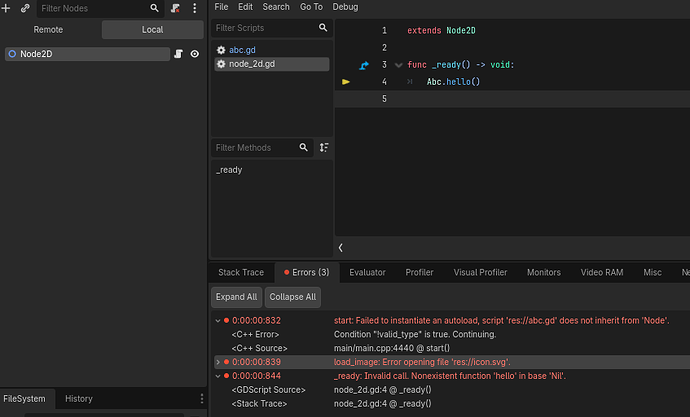
Task: Toggle alphabetical sorting of methods
Action: [324, 147]
